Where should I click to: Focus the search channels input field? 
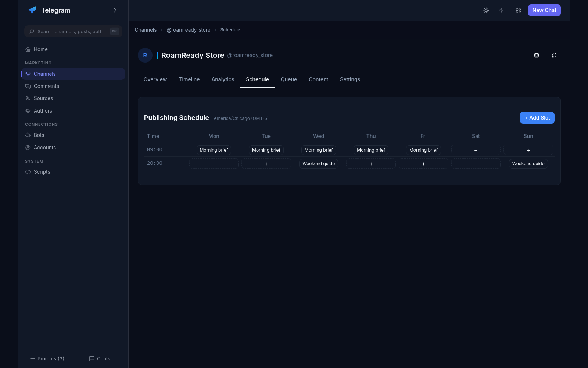[x=73, y=31]
